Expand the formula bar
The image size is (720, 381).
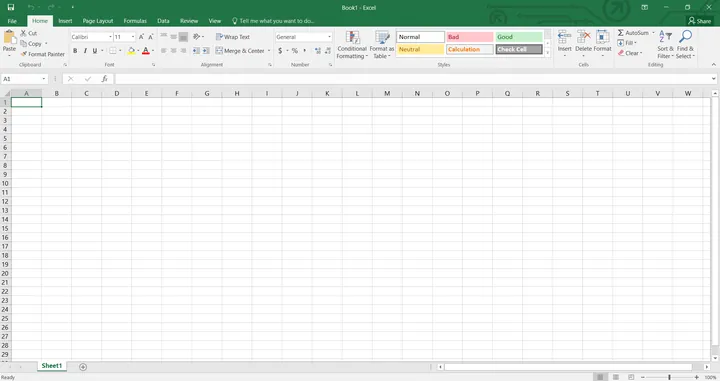(714, 79)
